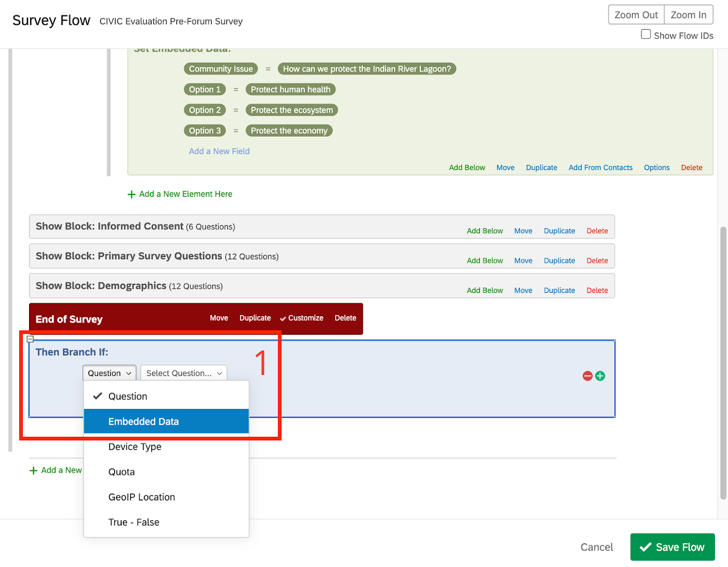Cancel the survey flow changes

pyautogui.click(x=597, y=547)
